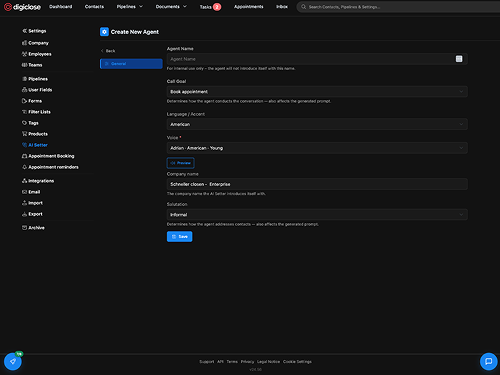The image size is (500, 375).
Task: Select AI Setter in the sidebar
Action: click(35, 145)
